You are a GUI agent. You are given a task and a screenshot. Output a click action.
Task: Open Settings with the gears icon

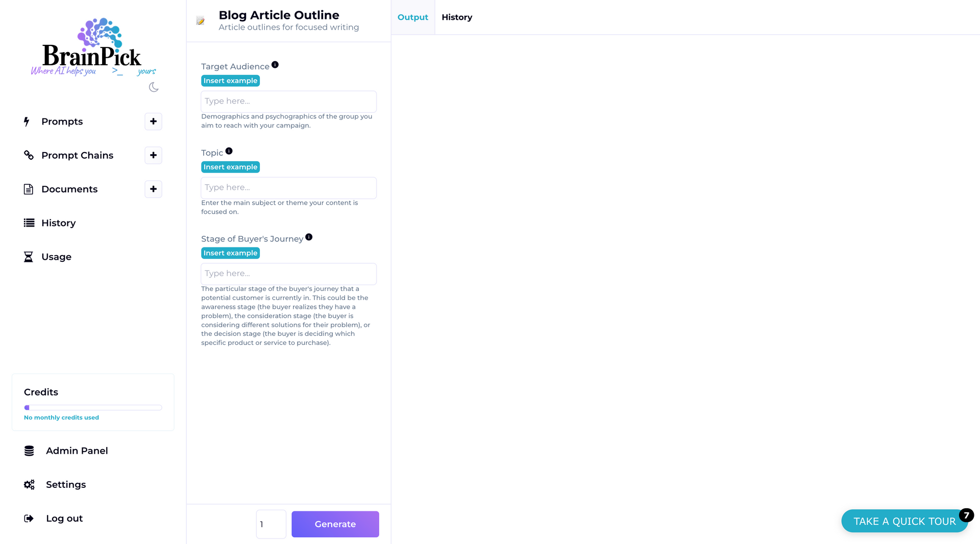(66, 484)
